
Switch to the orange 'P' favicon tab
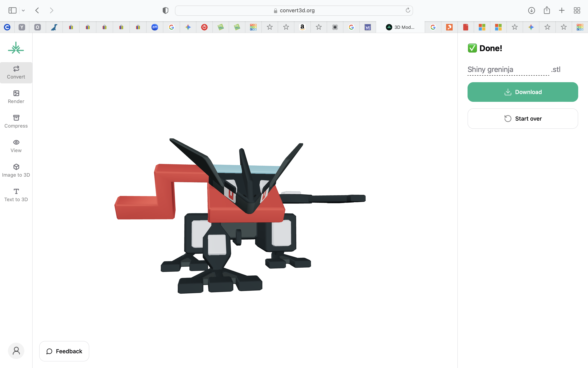449,27
